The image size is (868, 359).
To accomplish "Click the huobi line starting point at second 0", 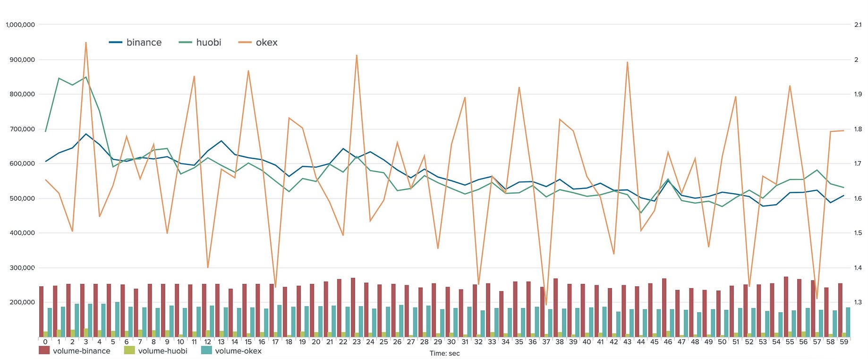I will pyautogui.click(x=45, y=131).
